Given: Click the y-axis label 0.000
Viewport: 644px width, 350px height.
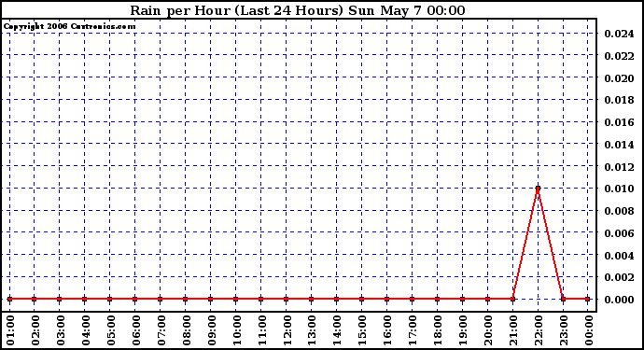Looking at the screenshot, I should [x=619, y=300].
